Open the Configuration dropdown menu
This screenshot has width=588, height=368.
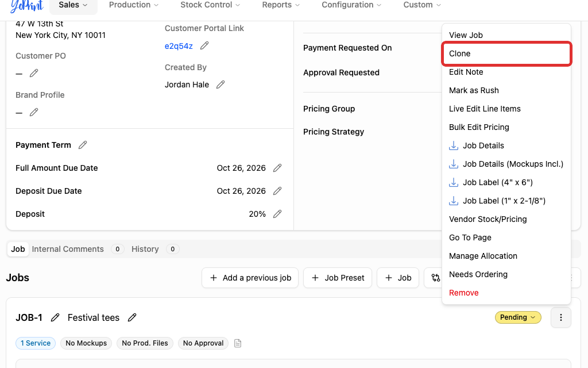point(351,5)
